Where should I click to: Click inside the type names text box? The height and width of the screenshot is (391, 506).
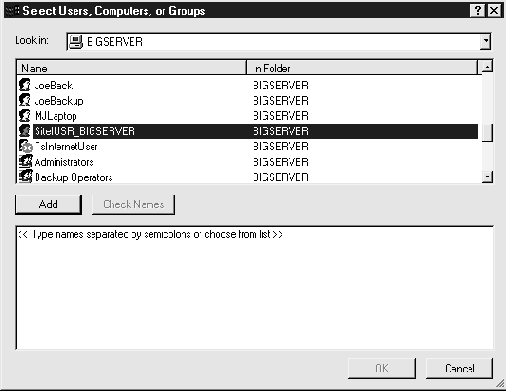[x=255, y=288]
